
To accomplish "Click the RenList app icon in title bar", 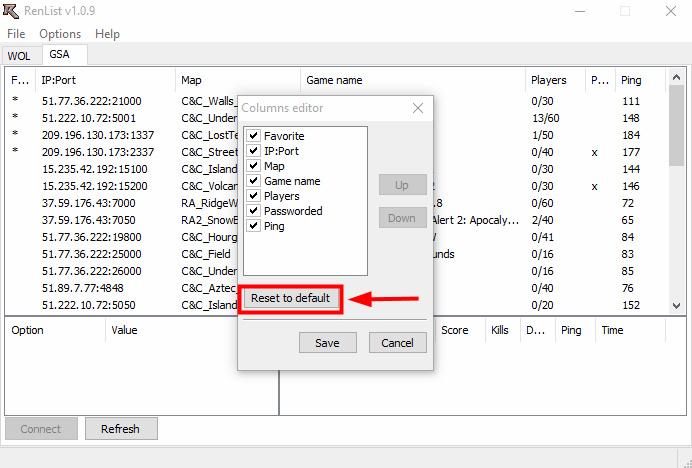I will click(11, 11).
